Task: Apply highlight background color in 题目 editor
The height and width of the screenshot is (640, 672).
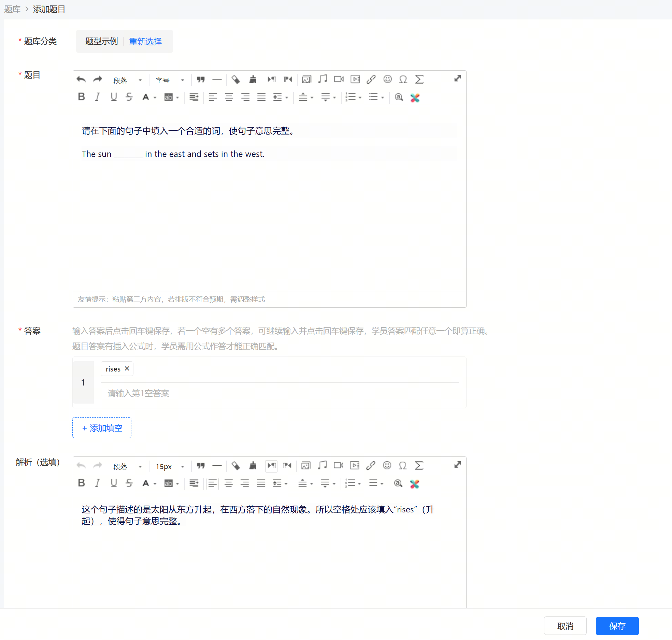Action: point(169,97)
